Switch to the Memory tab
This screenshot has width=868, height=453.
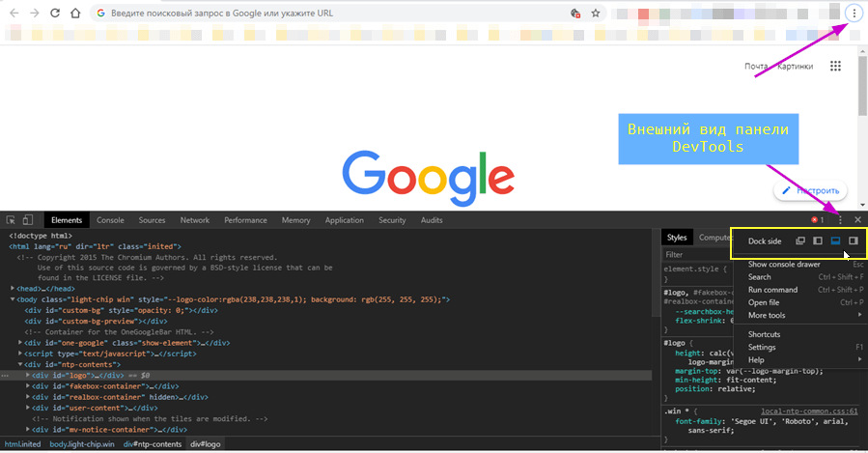[296, 220]
